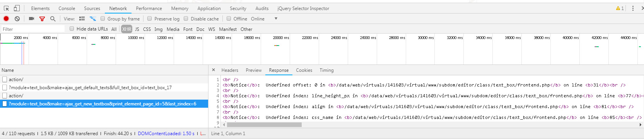Switch to the Sources tab
Viewport: 644px width, 139px height.
point(92,8)
